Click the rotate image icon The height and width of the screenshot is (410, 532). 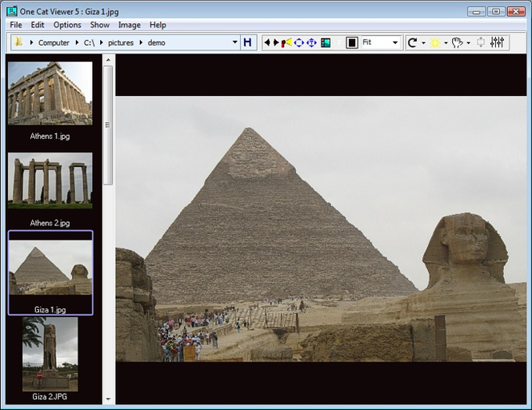(413, 42)
